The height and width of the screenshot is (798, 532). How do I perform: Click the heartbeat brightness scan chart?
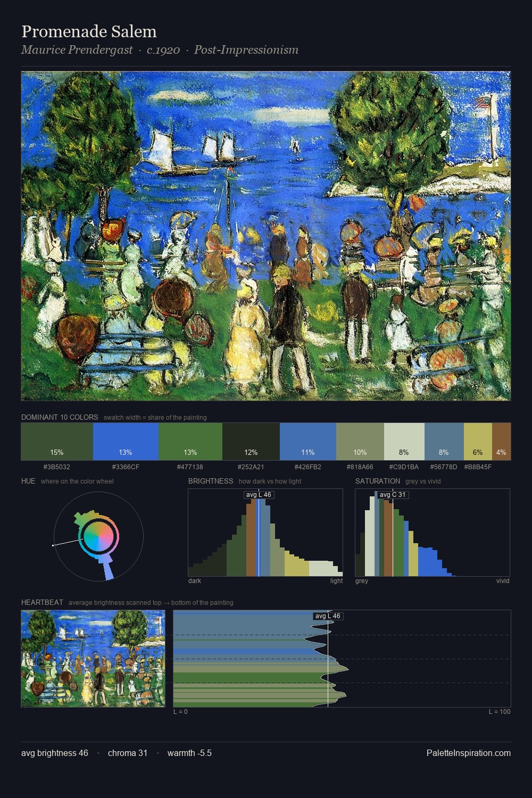click(342, 659)
